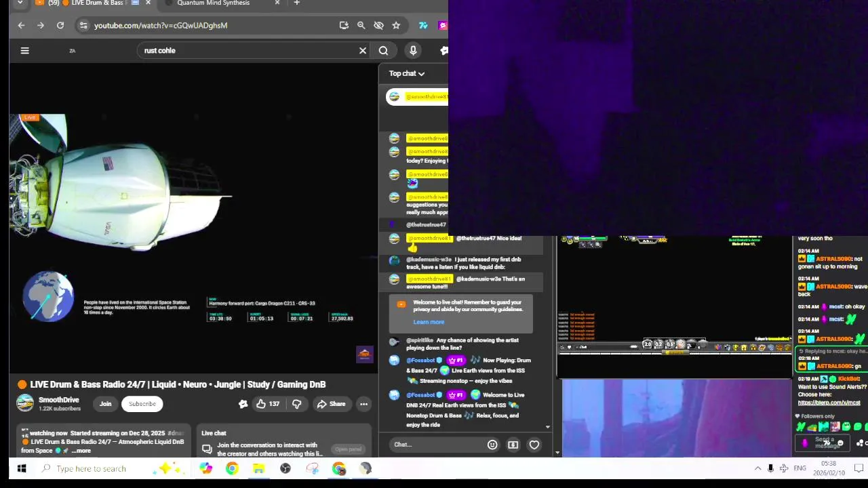Click ASTRAL5090 username saying 'gn'
This screenshot has width=868, height=488.
(x=834, y=366)
